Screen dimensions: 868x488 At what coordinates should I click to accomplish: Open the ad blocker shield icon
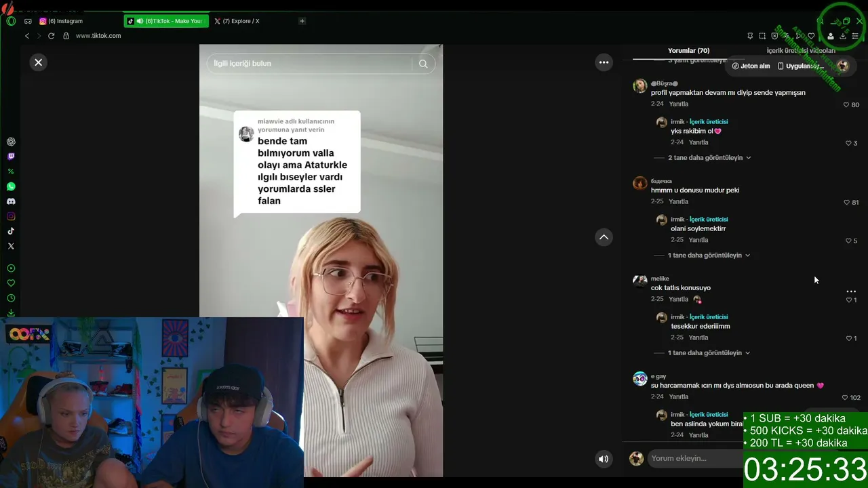click(774, 36)
